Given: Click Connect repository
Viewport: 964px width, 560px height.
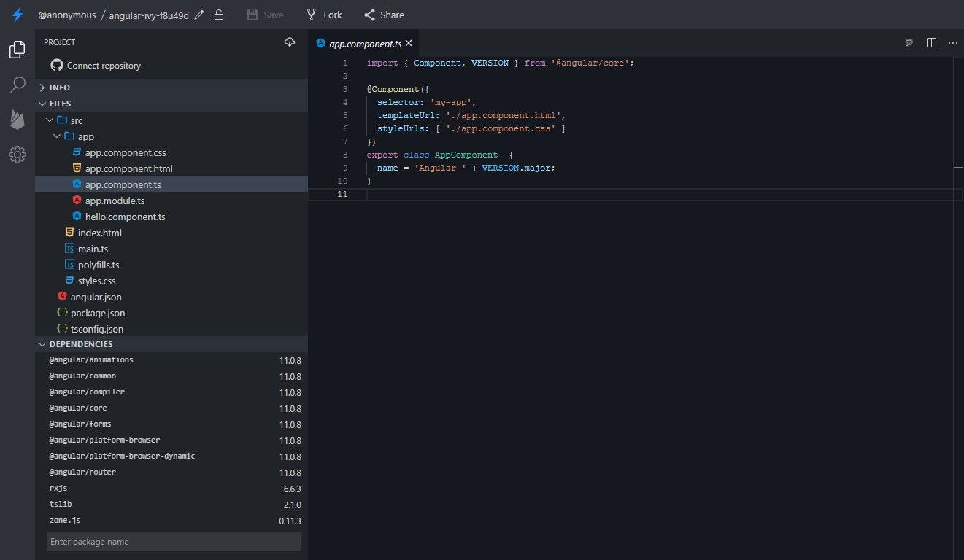Looking at the screenshot, I should (x=104, y=66).
